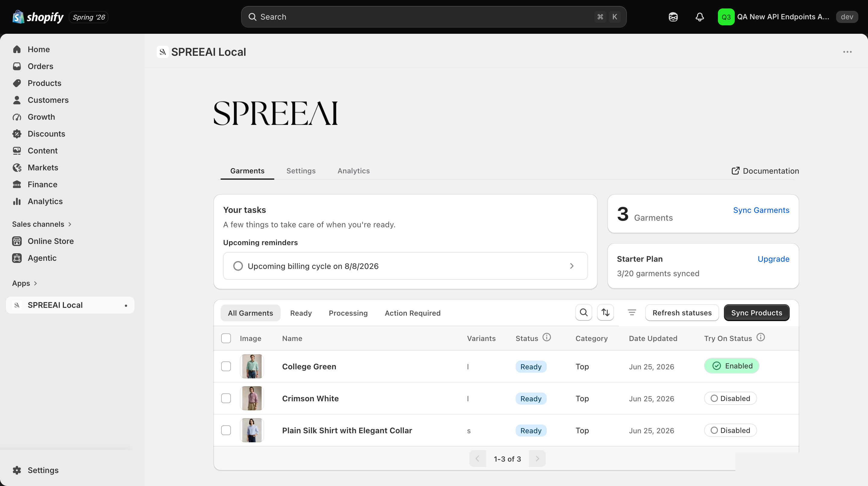Mark the upcoming billing cycle reminder circle

coord(238,266)
